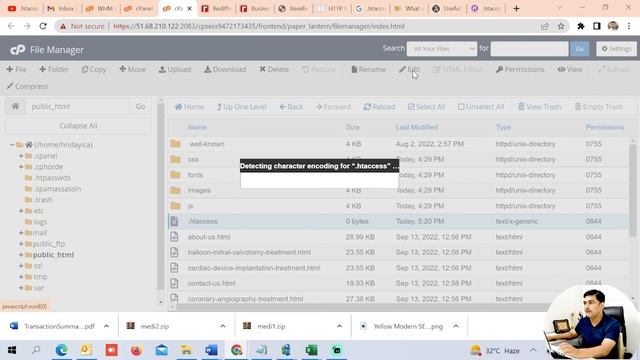Image resolution: width=640 pixels, height=360 pixels.
Task: Expand the public_html tree folder
Action: point(21,255)
